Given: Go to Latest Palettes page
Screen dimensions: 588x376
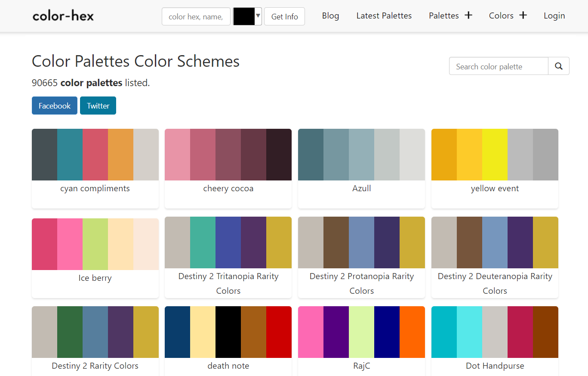Looking at the screenshot, I should (x=384, y=16).
